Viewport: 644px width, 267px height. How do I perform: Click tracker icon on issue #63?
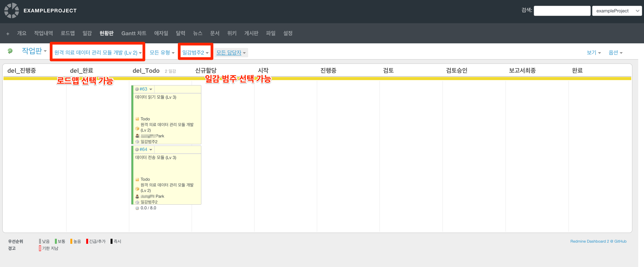pos(137,89)
